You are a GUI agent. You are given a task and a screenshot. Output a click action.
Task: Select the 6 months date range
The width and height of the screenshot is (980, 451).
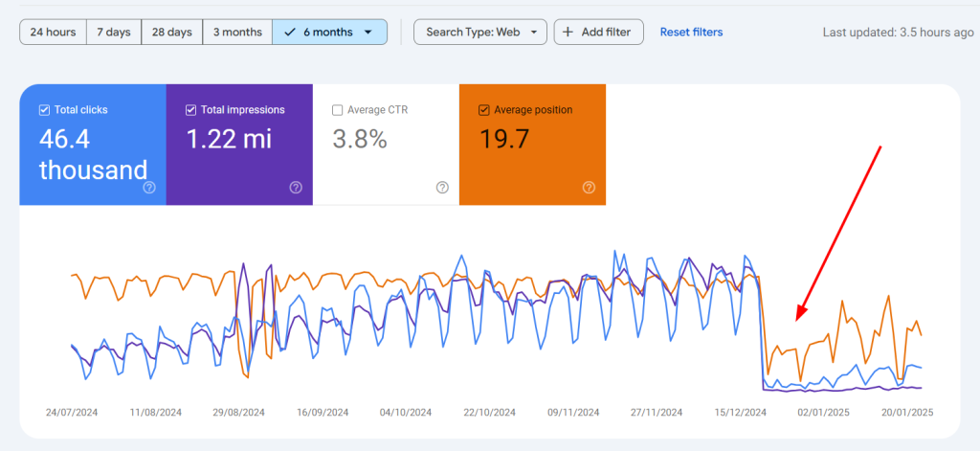pos(329,32)
